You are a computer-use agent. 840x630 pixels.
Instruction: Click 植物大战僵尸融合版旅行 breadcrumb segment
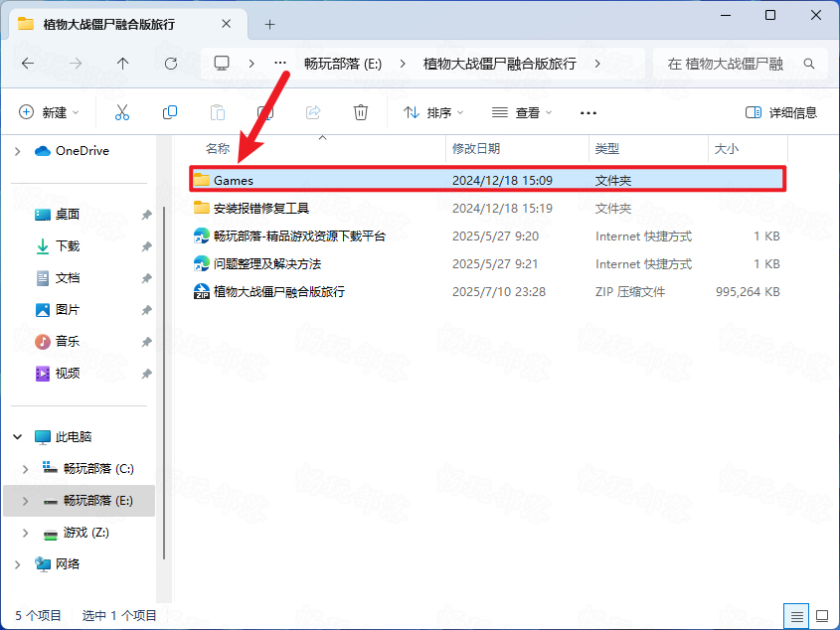tap(499, 64)
